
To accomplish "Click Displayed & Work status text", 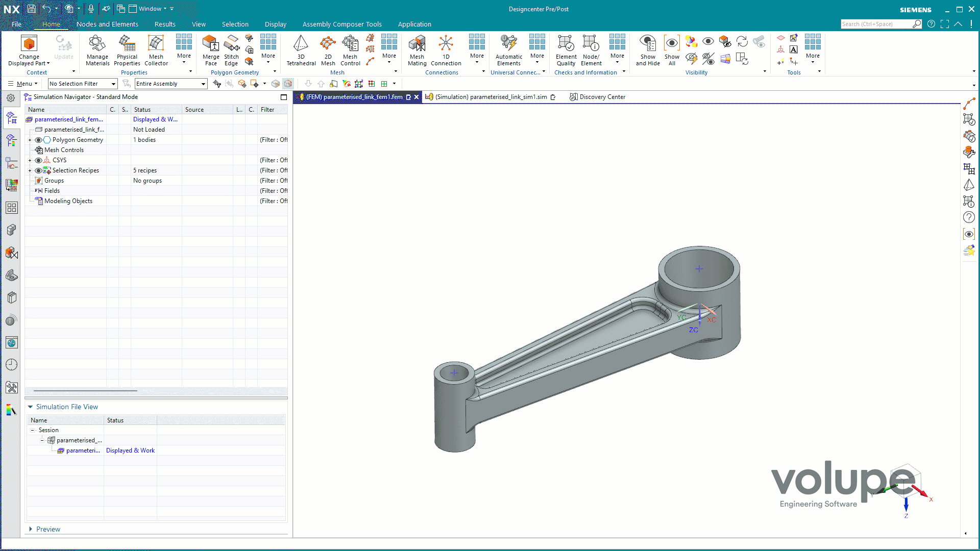I will pos(130,450).
